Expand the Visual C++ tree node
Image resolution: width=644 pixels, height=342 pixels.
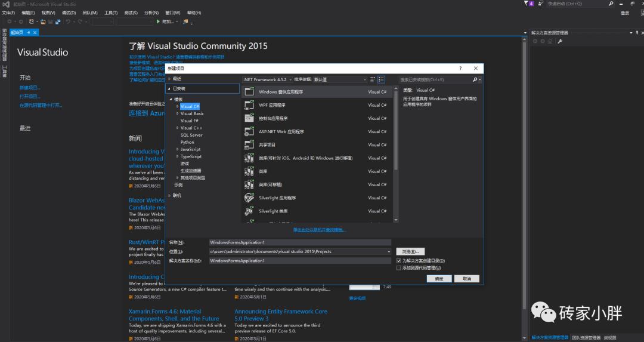click(x=178, y=128)
